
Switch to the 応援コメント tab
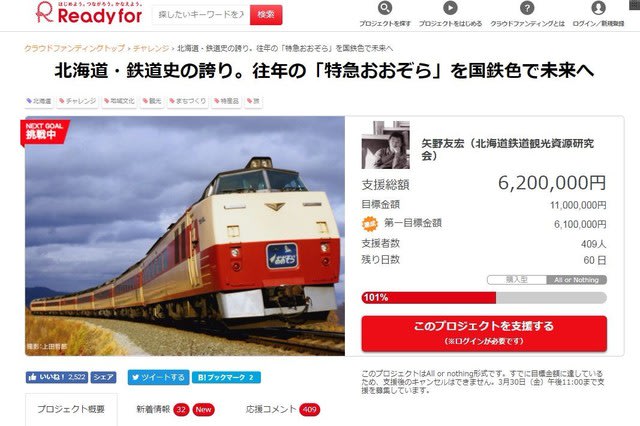click(282, 409)
